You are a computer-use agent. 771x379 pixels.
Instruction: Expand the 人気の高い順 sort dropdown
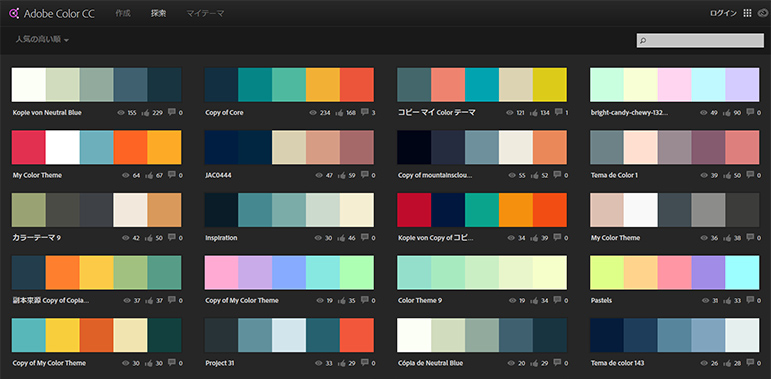[42, 39]
